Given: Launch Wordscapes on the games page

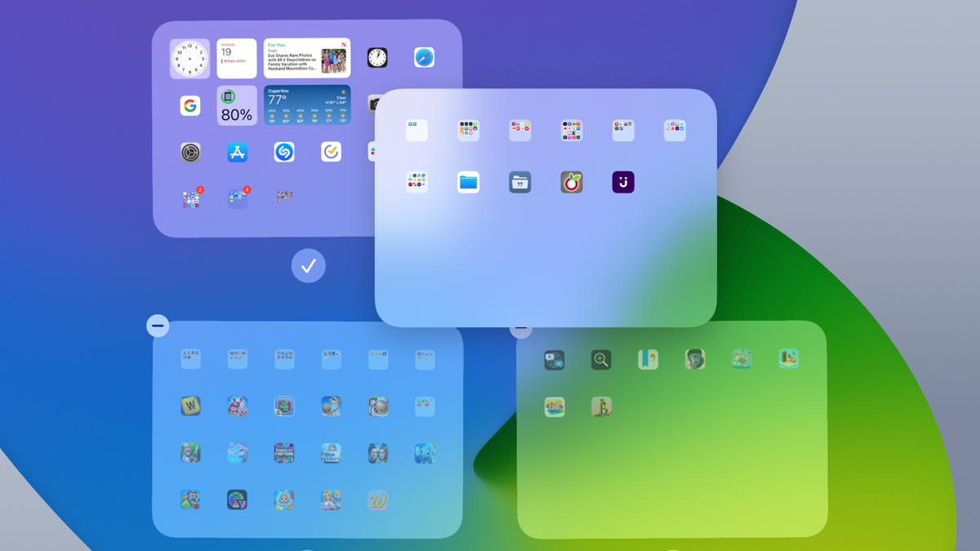Looking at the screenshot, I should pos(376,500).
